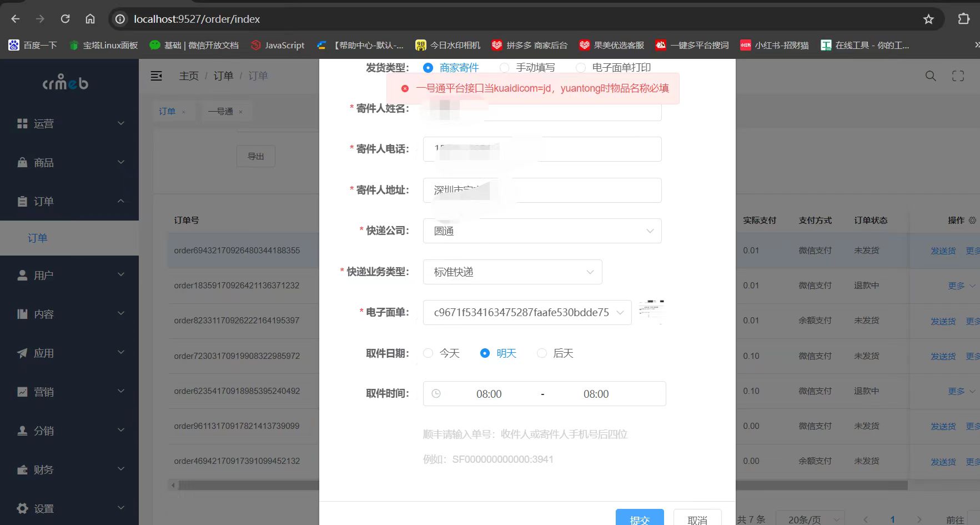
Task: Toggle fullscreen mode icon in header
Action: [x=958, y=76]
